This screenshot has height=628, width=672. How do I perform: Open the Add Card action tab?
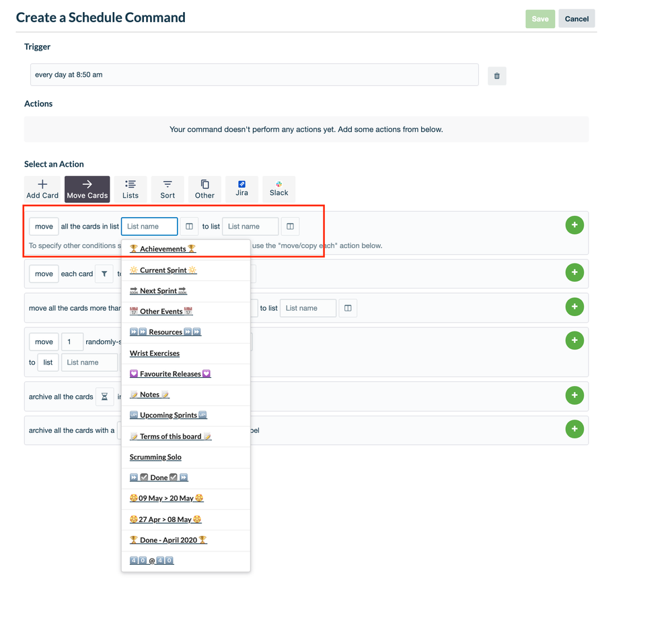[42, 189]
